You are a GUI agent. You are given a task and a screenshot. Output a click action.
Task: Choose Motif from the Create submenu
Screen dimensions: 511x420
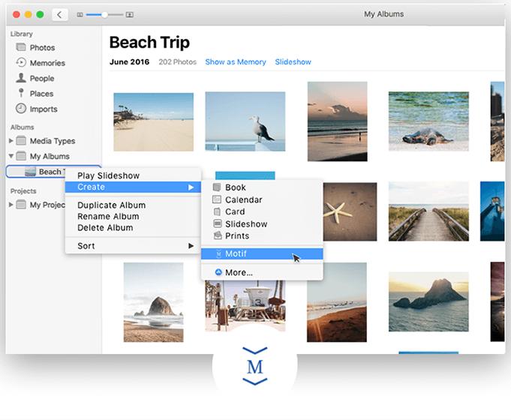coord(236,253)
